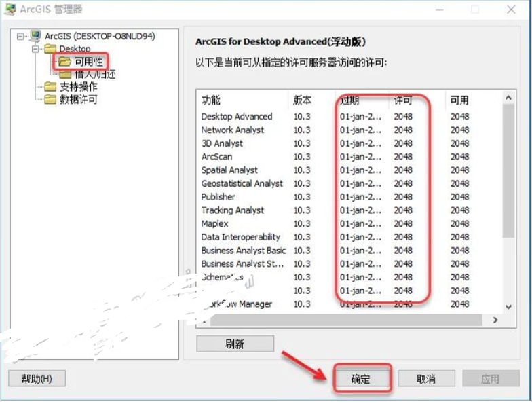
Task: Open the 支持操作 tree item
Action: 79,87
